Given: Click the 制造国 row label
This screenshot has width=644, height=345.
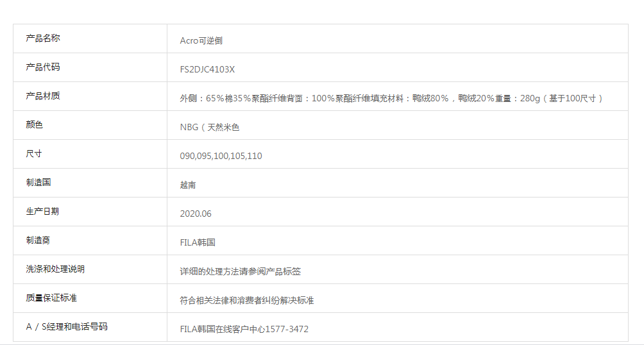Looking at the screenshot, I should (x=38, y=183).
